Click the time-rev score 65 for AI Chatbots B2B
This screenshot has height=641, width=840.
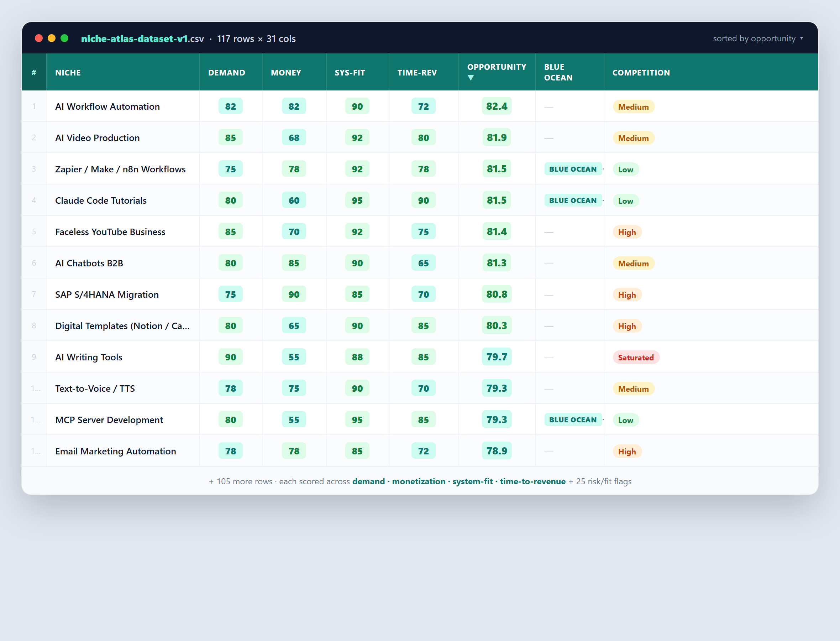pos(423,263)
